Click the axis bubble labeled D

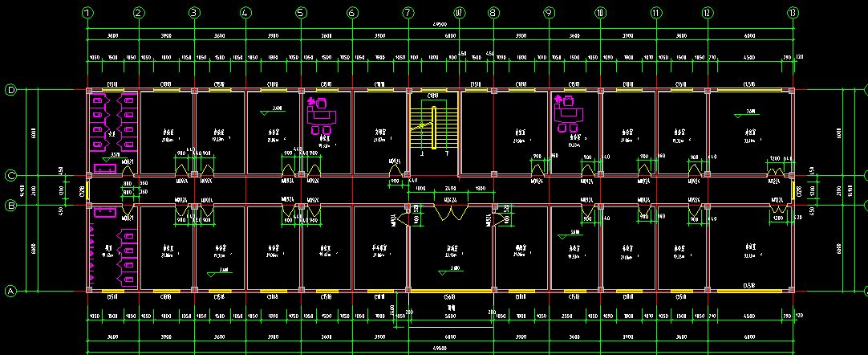tap(10, 90)
